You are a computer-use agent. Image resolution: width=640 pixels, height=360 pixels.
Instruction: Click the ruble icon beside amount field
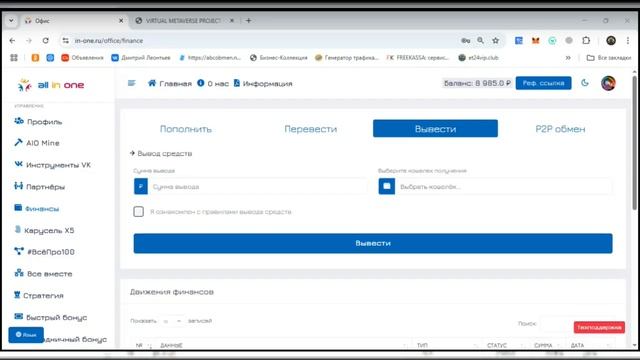click(x=141, y=187)
